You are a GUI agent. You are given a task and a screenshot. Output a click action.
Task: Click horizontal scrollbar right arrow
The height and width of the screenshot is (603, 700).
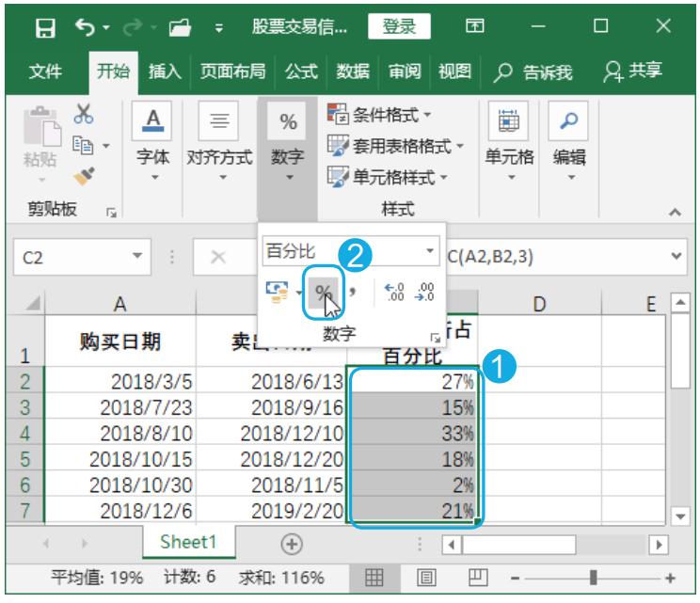[x=659, y=545]
